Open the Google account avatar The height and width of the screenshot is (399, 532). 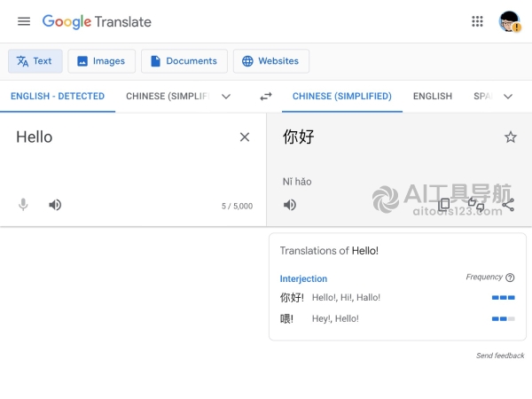pyautogui.click(x=509, y=21)
